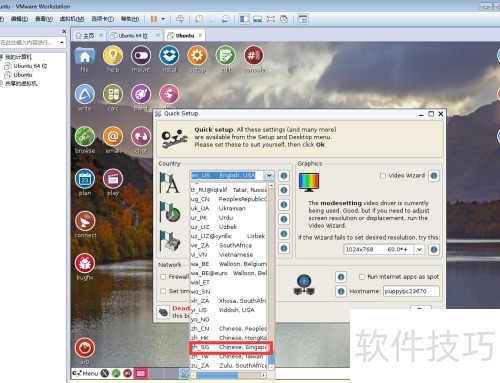Switch to the Ubuntu 64 位 tab

pos(133,36)
